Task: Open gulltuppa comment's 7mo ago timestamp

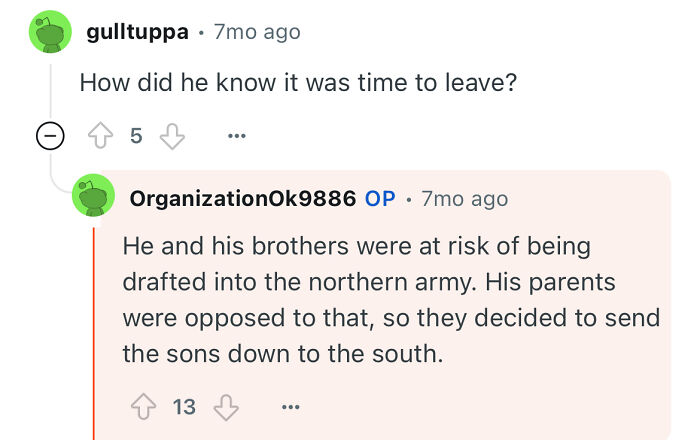Action: tap(257, 32)
